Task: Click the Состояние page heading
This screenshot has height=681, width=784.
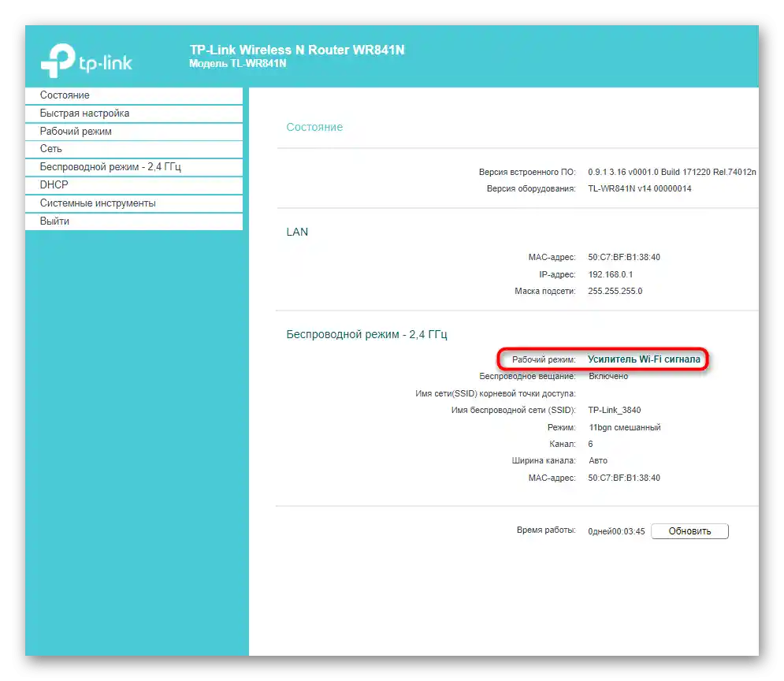Action: pos(314,128)
